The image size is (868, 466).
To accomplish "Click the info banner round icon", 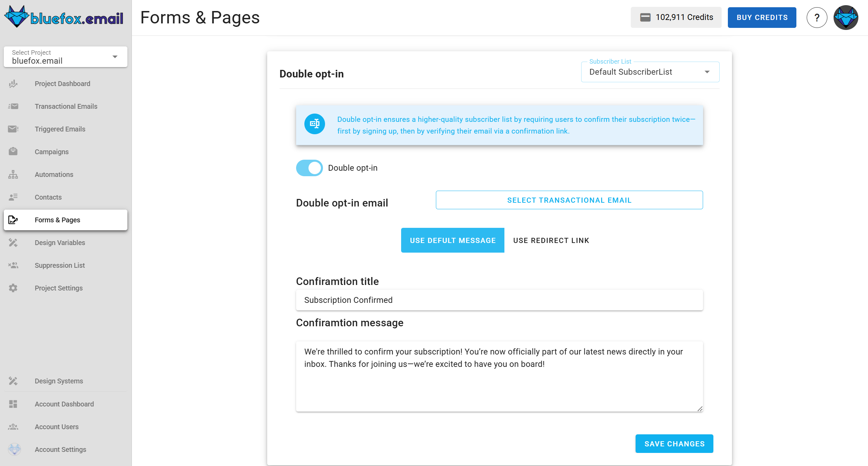I will [314, 124].
